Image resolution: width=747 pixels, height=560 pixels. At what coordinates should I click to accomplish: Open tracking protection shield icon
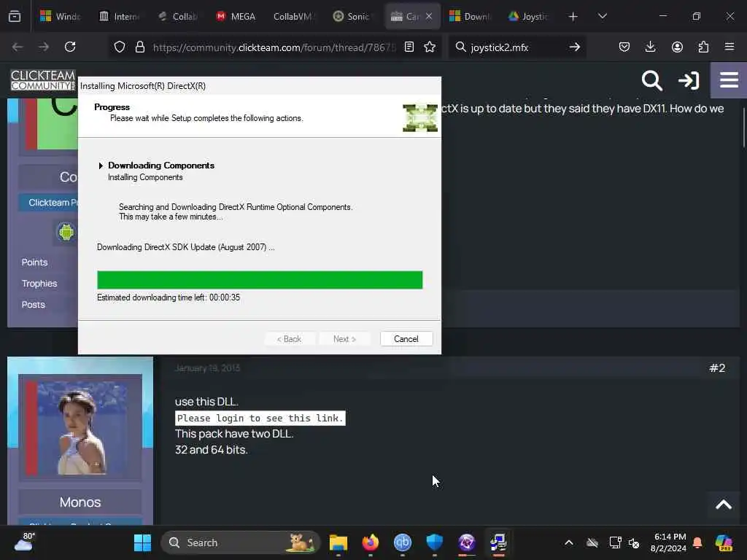(x=120, y=47)
